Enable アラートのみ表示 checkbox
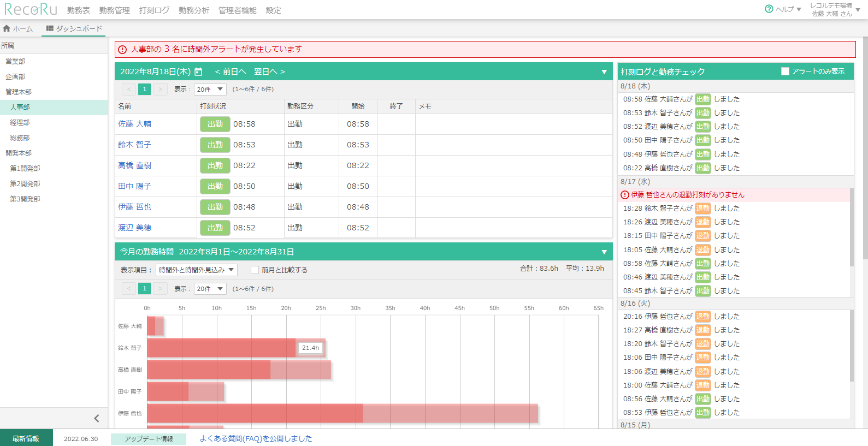 [x=785, y=72]
